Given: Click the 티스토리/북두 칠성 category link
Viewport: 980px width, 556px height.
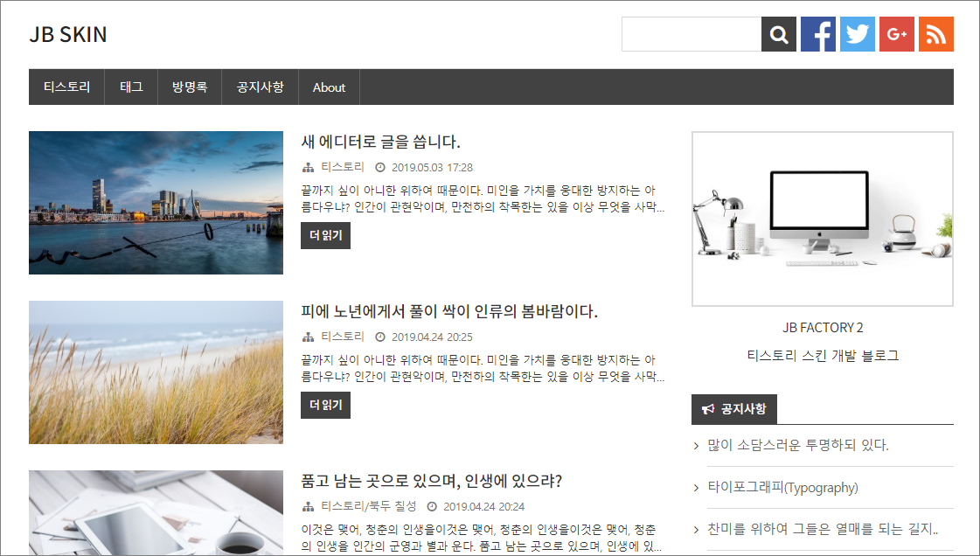Looking at the screenshot, I should (x=369, y=506).
